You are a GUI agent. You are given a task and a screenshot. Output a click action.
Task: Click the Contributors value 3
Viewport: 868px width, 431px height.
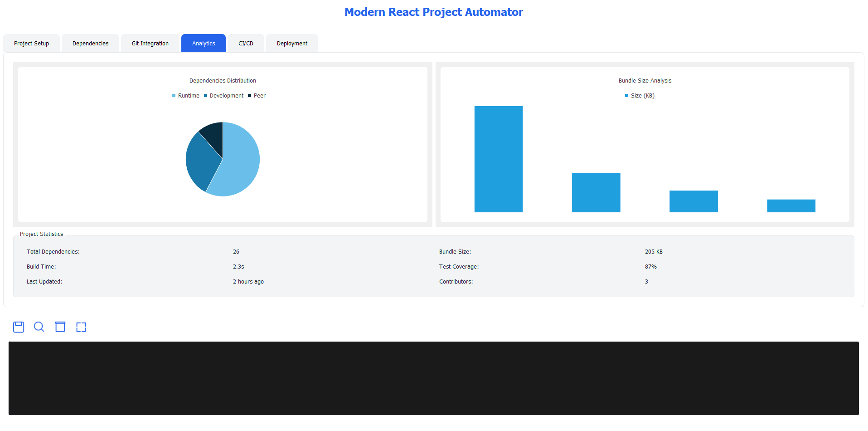[646, 282]
